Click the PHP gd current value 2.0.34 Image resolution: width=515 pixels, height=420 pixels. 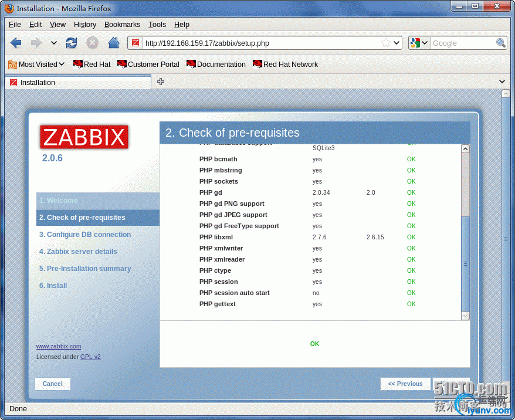point(321,193)
